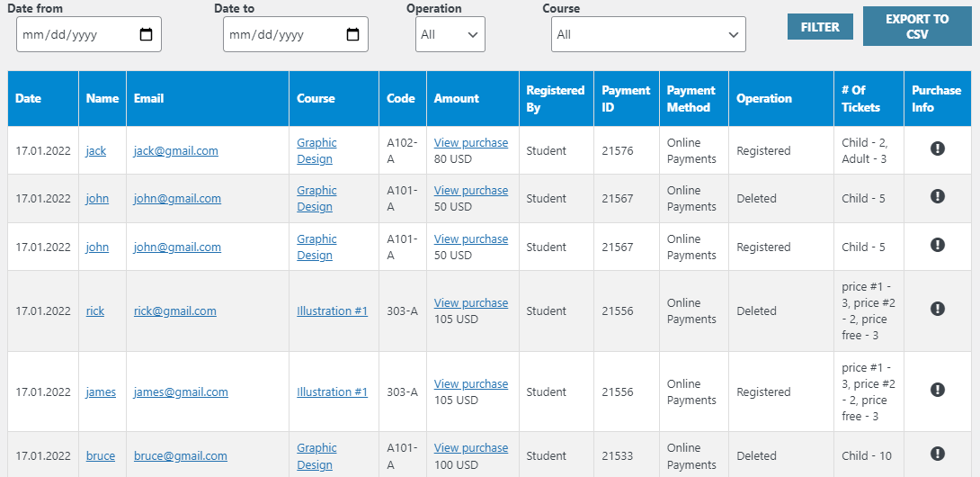Click purchase info icon for rick's row
Image resolution: width=980 pixels, height=477 pixels.
(x=938, y=309)
